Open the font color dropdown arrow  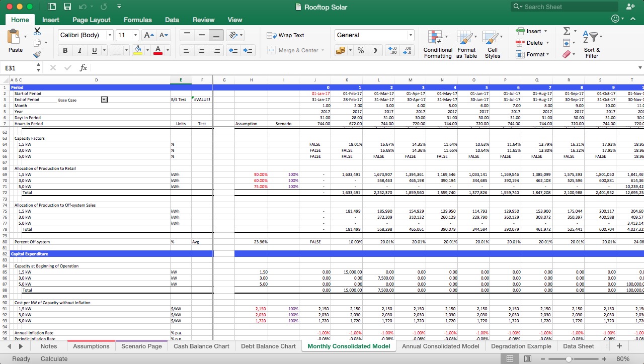point(167,50)
